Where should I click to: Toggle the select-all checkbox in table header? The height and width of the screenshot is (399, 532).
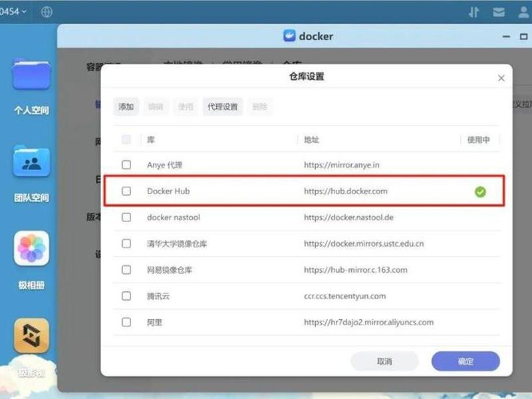point(126,140)
